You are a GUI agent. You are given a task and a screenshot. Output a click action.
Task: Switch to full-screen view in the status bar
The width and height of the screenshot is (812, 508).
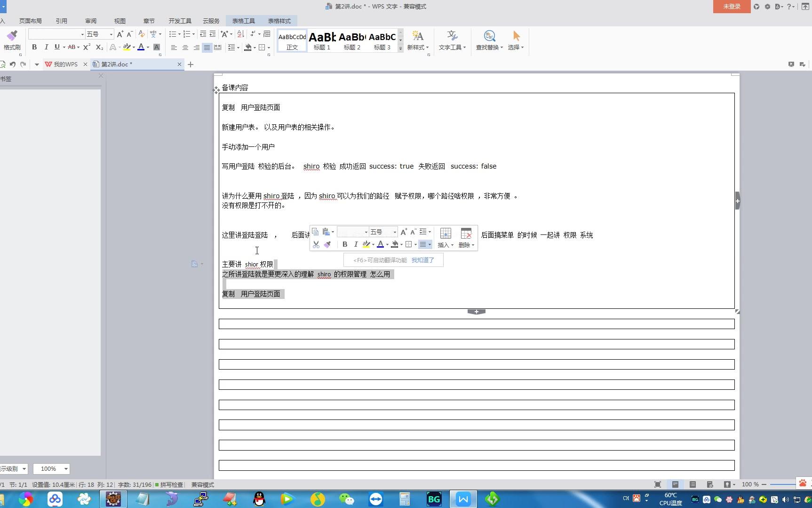click(x=658, y=484)
